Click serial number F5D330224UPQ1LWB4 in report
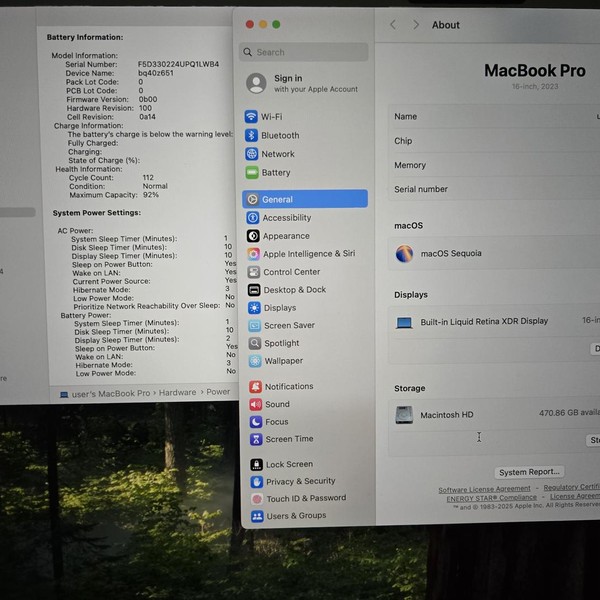This screenshot has height=600, width=600. pyautogui.click(x=178, y=64)
